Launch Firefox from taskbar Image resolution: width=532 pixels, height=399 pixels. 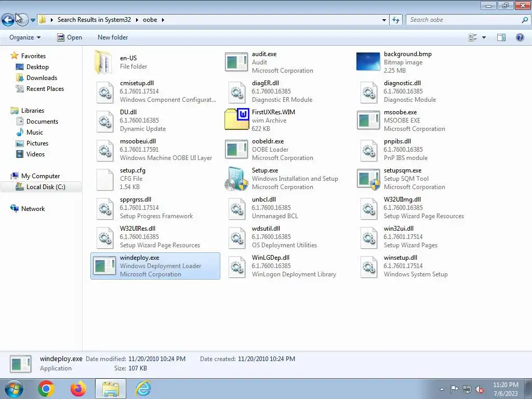[x=78, y=389]
